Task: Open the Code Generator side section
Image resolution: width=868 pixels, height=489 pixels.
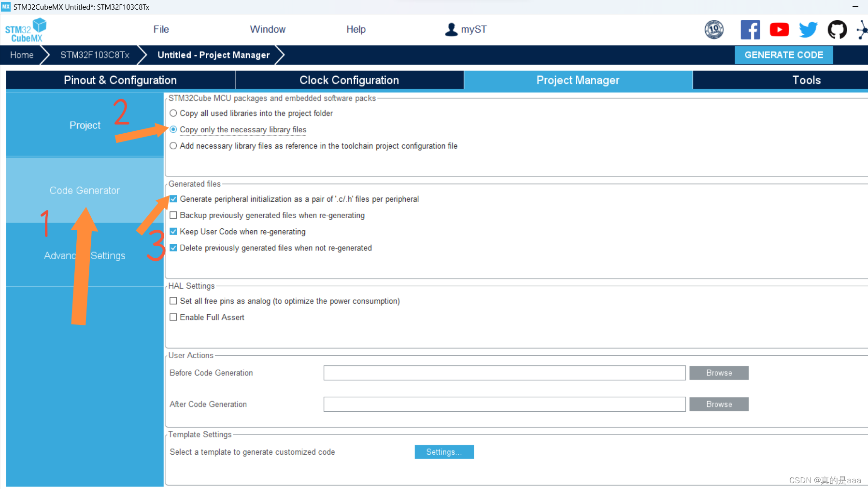Action: [x=85, y=190]
